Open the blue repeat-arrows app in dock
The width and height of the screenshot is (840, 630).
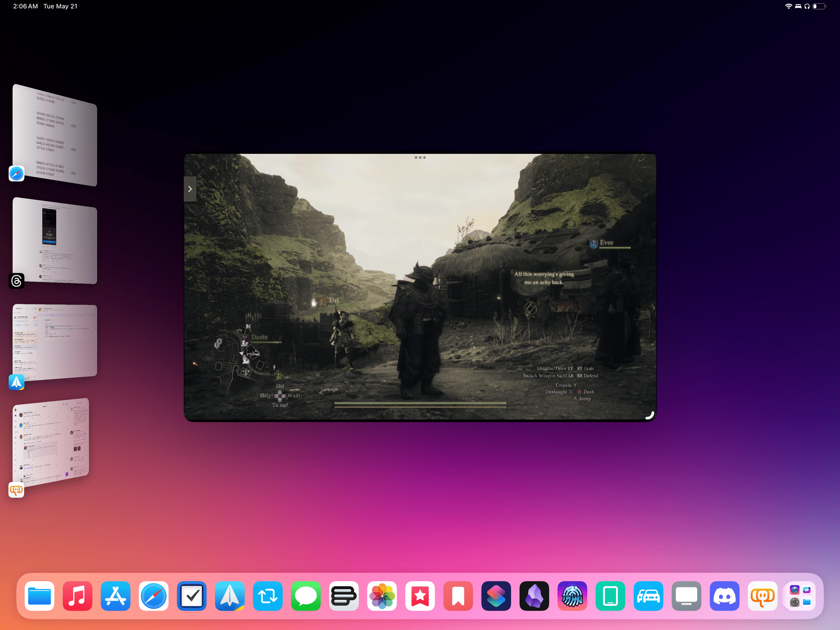click(268, 596)
